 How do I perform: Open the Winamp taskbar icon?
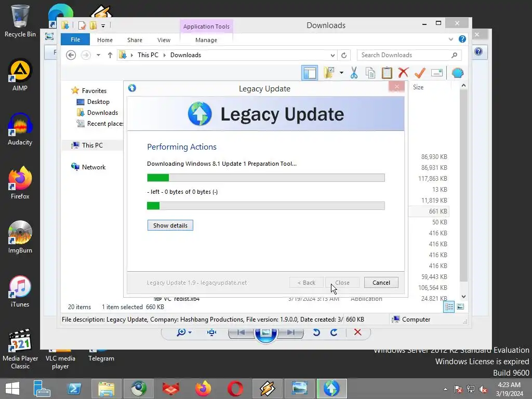[x=268, y=389]
